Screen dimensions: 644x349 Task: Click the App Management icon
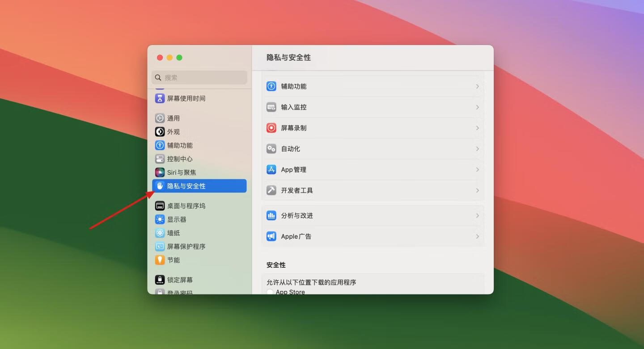pyautogui.click(x=271, y=170)
